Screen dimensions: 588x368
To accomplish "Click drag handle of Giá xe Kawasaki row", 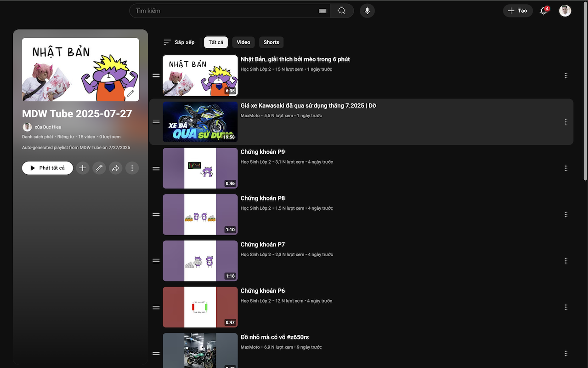I will point(156,122).
